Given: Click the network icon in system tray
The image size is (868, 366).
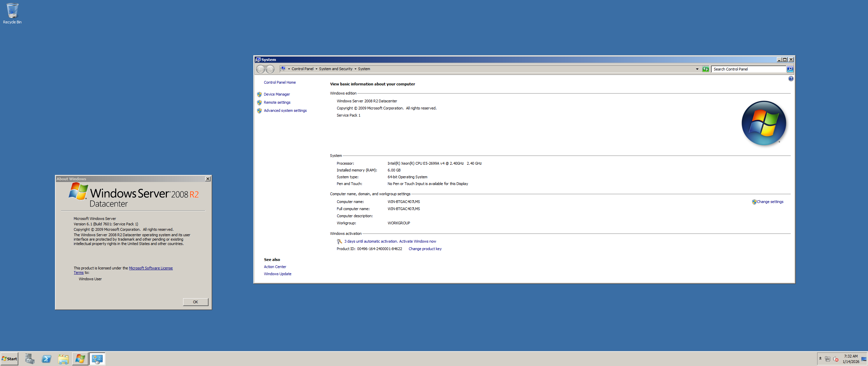Looking at the screenshot, I should (828, 359).
